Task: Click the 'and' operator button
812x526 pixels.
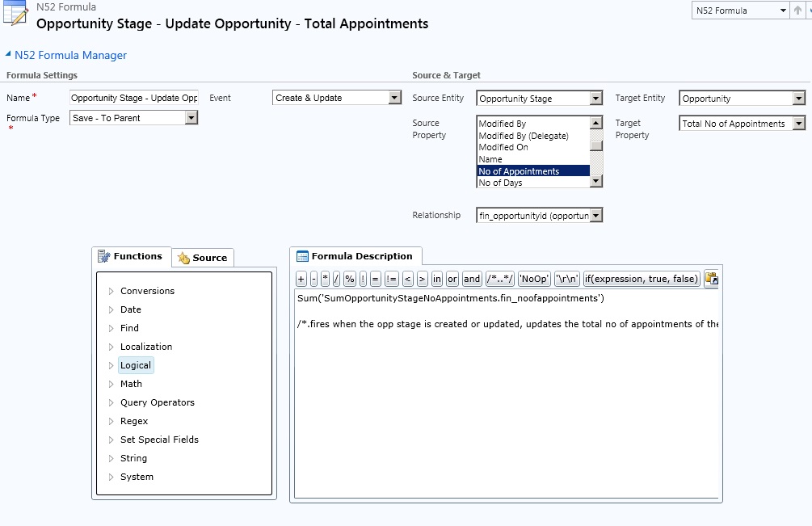Action: coord(472,279)
